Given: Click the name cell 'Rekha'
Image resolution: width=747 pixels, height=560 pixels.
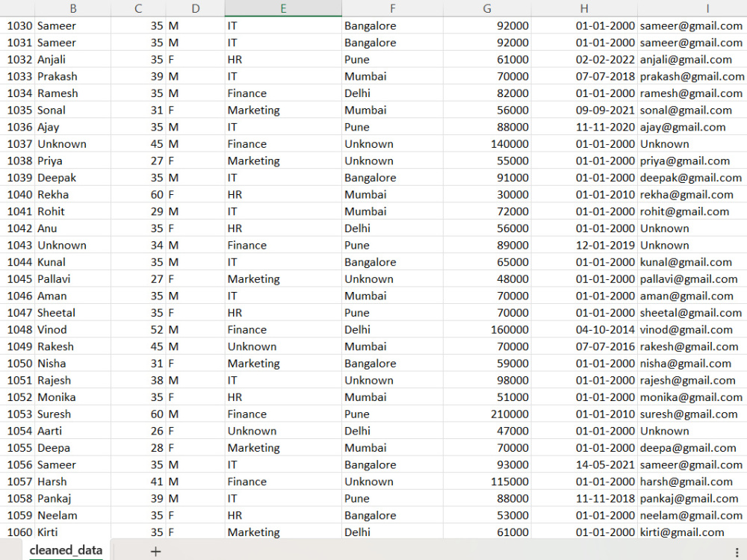Looking at the screenshot, I should (73, 195).
